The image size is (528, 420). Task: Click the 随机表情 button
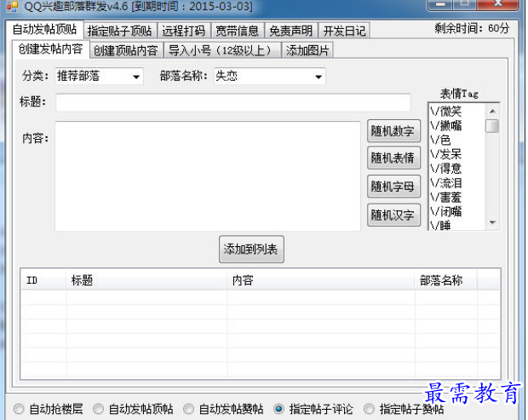[x=393, y=158]
